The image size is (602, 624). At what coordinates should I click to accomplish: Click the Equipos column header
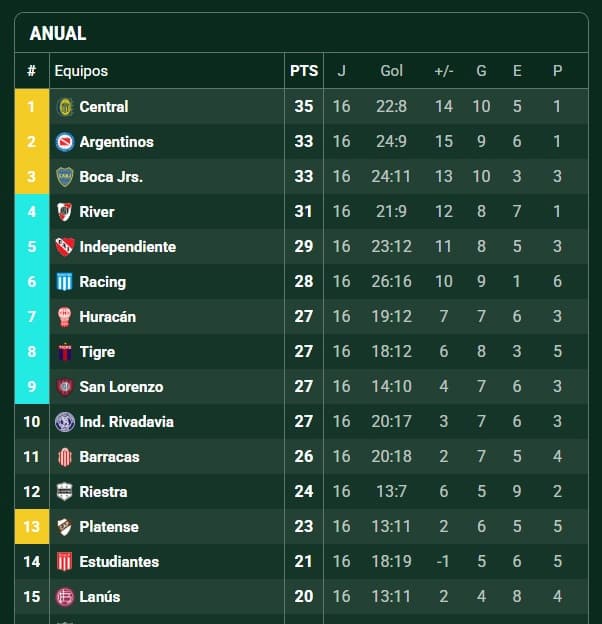[x=81, y=71]
